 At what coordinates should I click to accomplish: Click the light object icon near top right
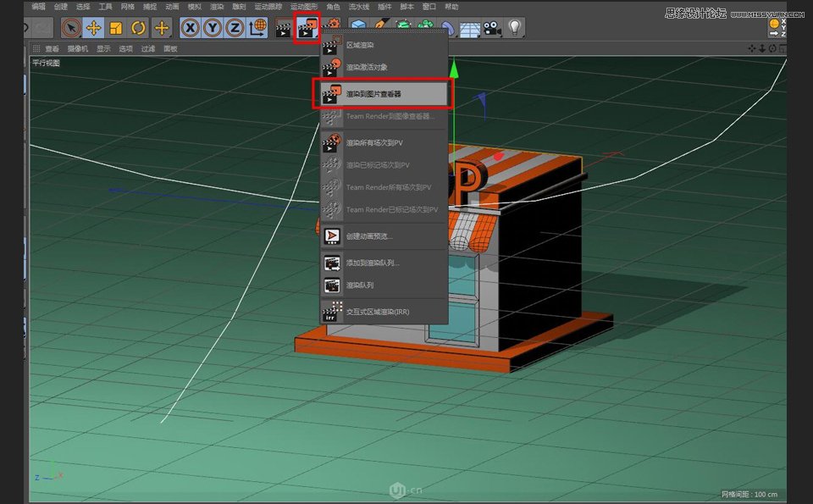(516, 28)
